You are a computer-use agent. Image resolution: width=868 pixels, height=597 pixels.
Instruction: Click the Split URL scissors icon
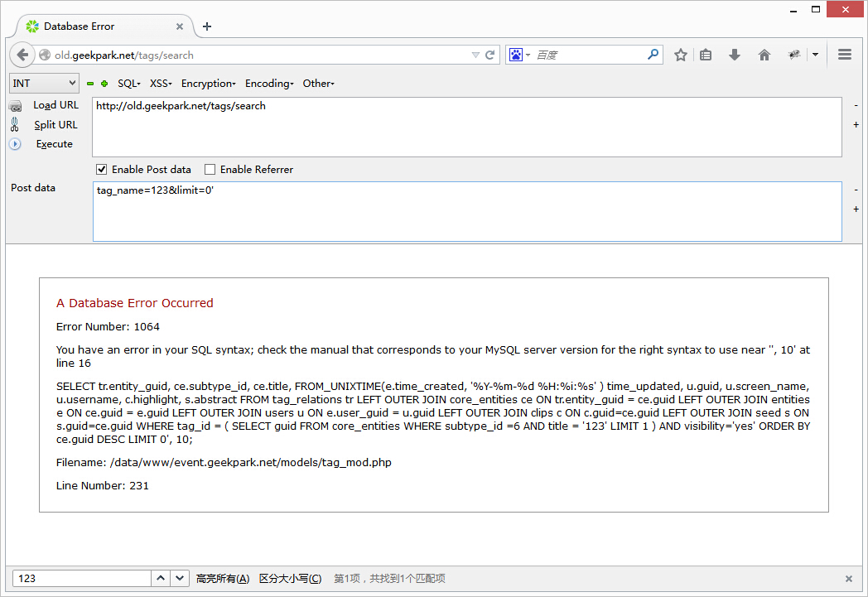pos(14,124)
